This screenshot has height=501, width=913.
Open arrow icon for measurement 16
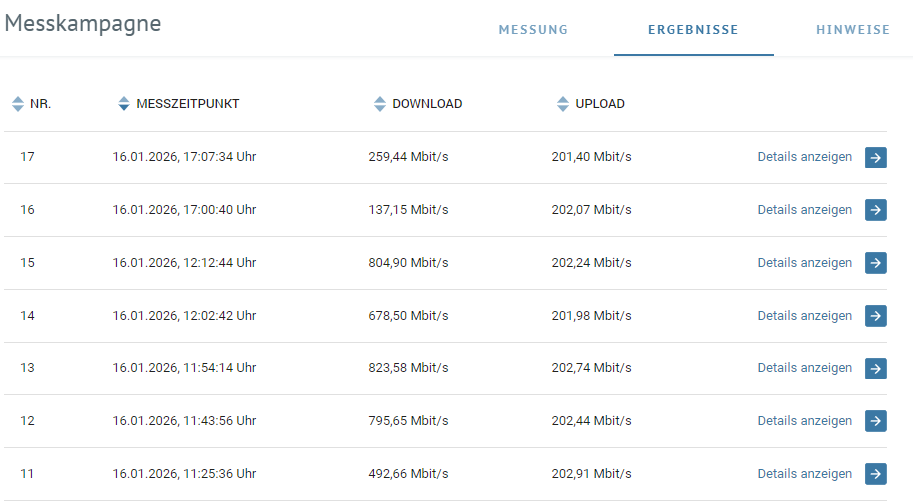tap(876, 210)
